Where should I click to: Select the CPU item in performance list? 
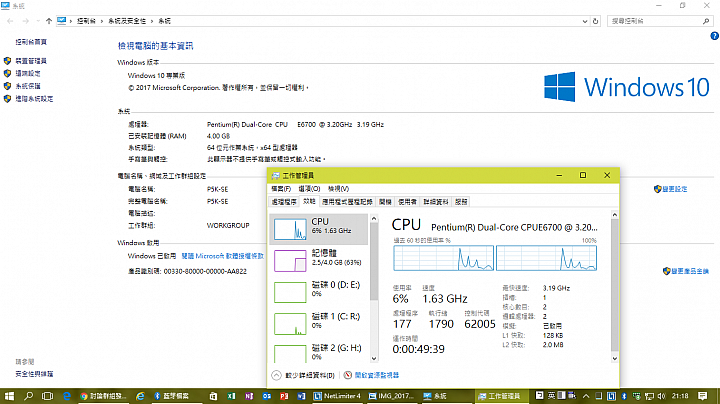[x=319, y=229]
